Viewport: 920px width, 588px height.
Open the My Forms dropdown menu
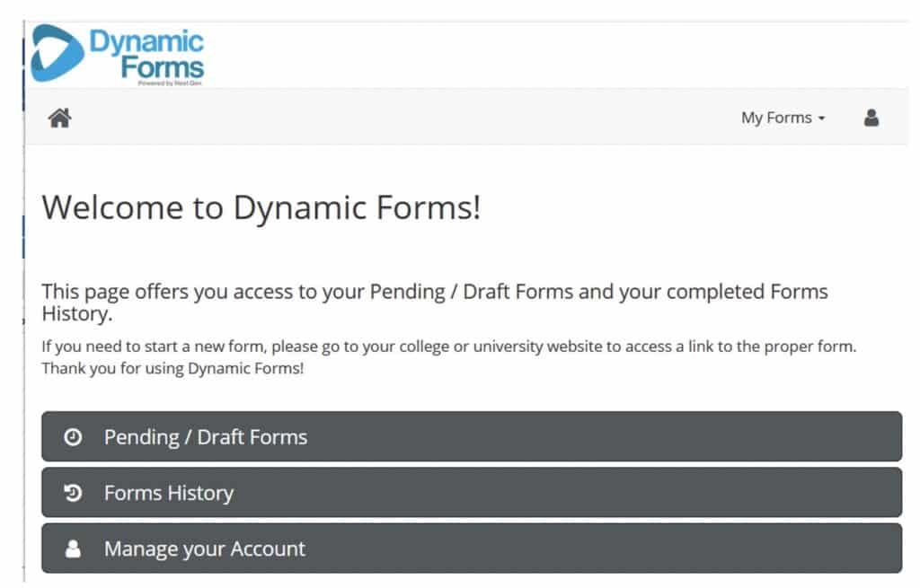click(783, 118)
